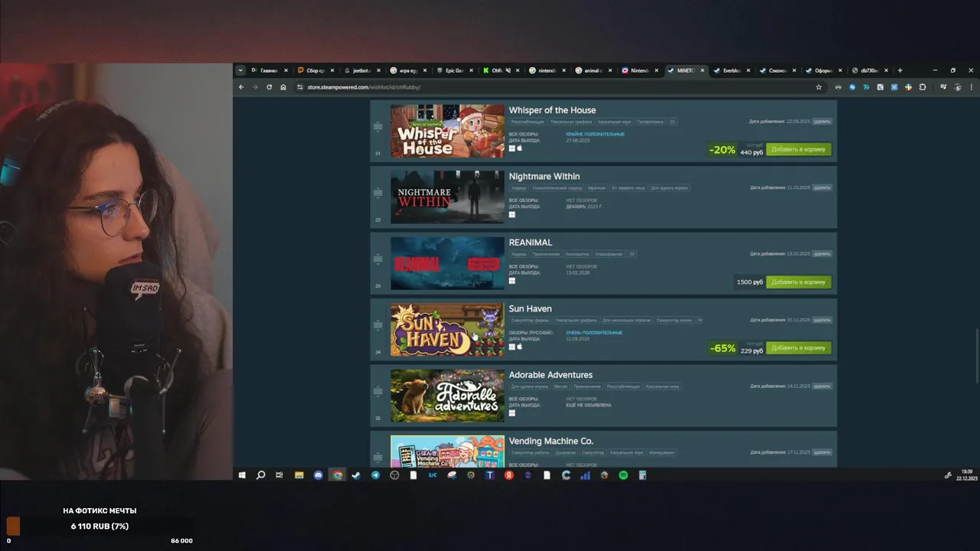
Task: Grab the drag handle of Nightmare Within
Action: point(377,193)
